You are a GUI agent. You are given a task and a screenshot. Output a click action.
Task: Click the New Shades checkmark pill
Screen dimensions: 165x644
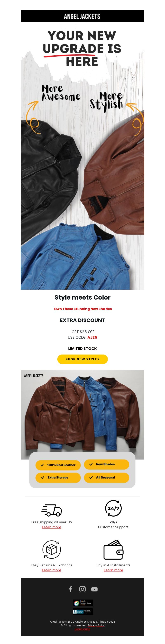pyautogui.click(x=107, y=464)
